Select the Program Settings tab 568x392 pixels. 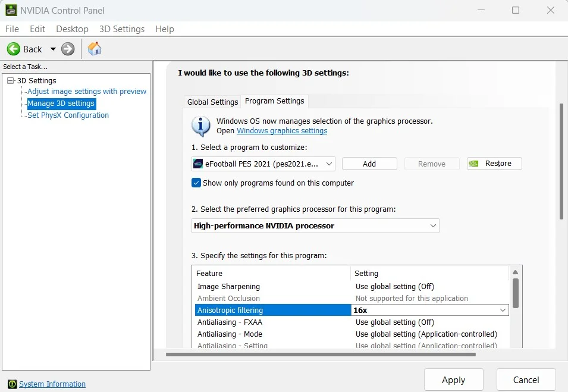[275, 101]
